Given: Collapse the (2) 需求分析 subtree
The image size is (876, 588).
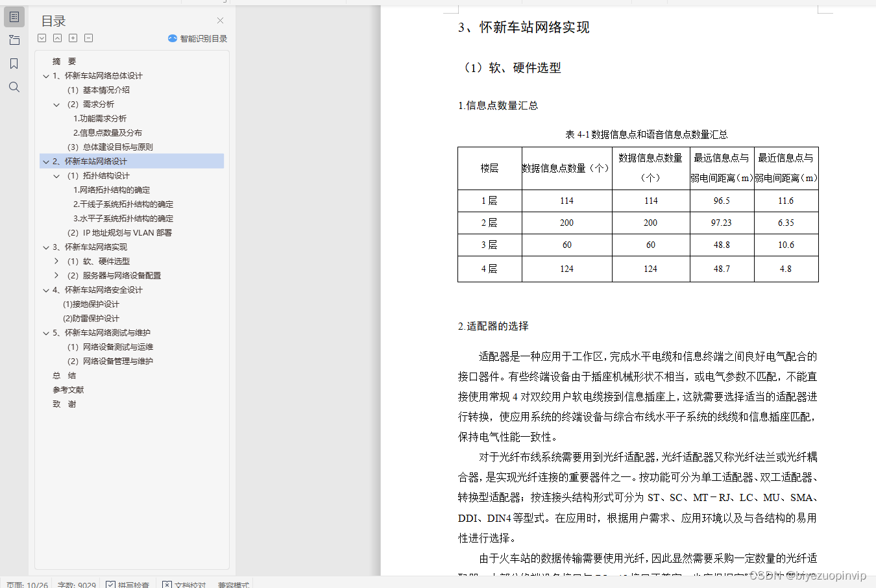Looking at the screenshot, I should tap(56, 104).
